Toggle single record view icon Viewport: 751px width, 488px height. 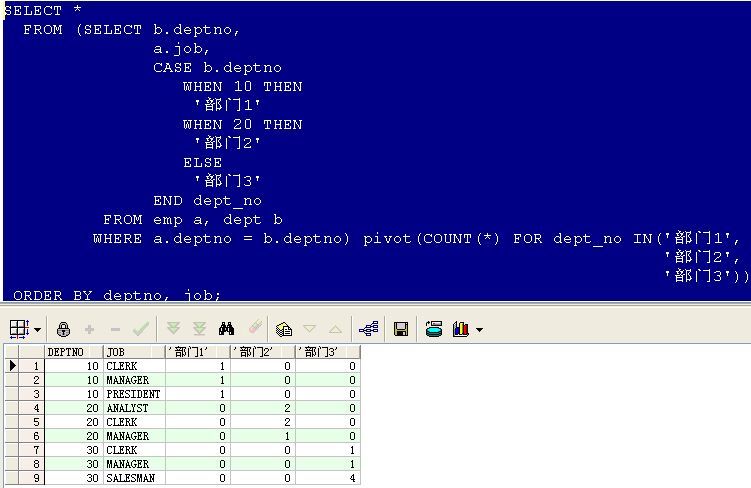click(284, 329)
